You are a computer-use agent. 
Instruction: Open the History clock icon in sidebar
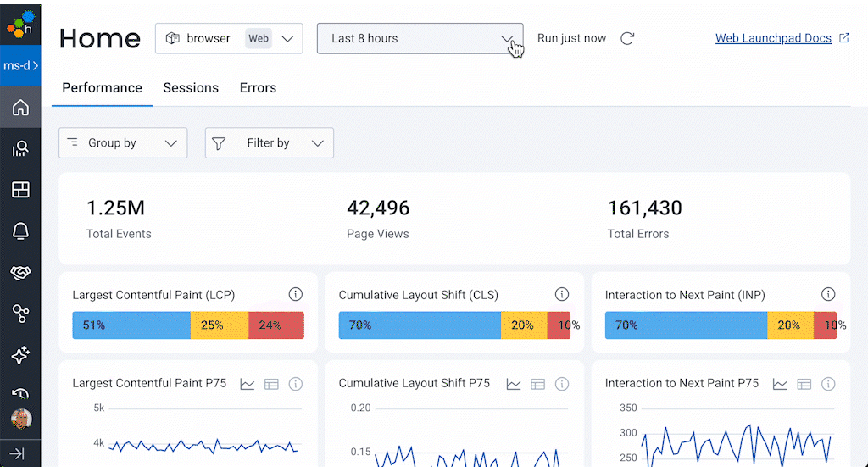20,394
